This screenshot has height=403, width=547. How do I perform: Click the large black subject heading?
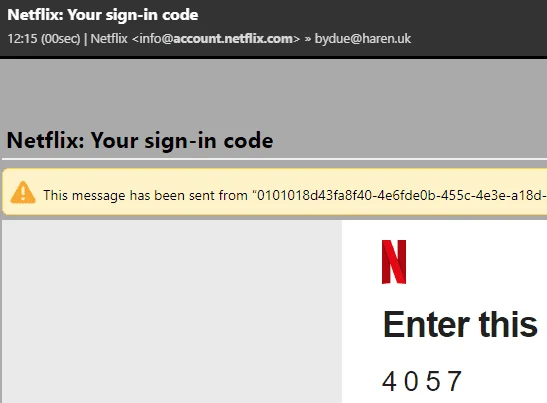(140, 141)
